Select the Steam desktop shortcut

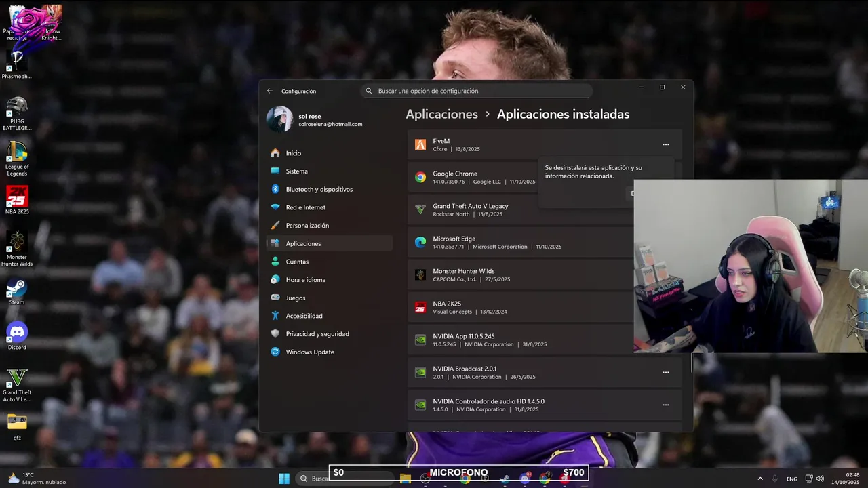17,291
